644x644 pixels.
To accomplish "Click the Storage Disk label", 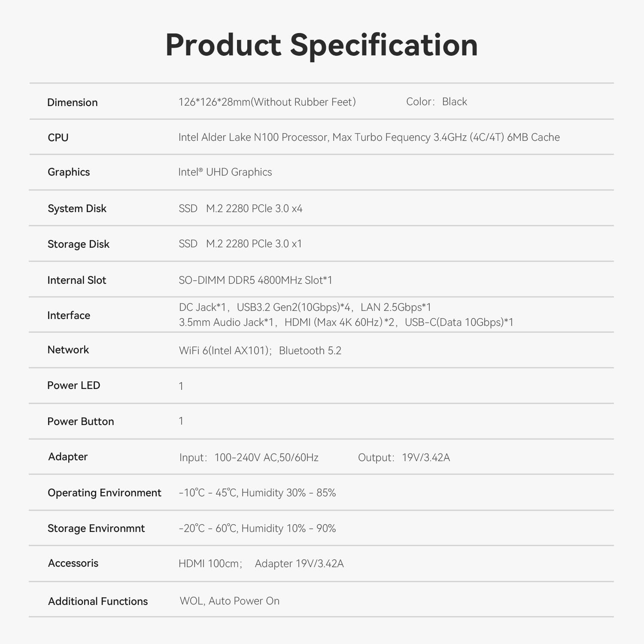I will 79,244.
